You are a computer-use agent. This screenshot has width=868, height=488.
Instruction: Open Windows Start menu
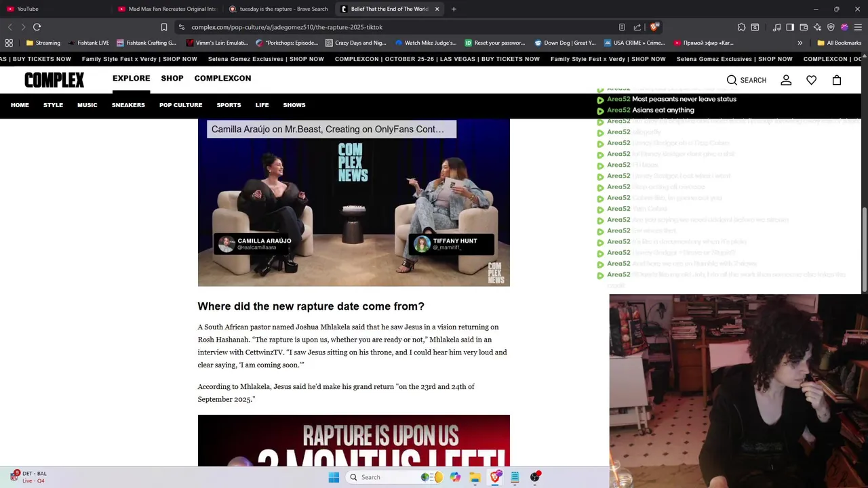(334, 477)
